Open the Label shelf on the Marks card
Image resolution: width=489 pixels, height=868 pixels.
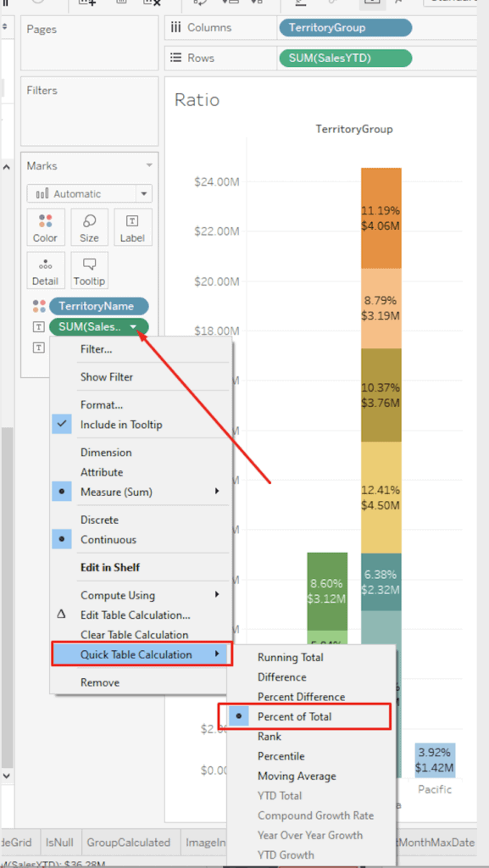pos(132,227)
